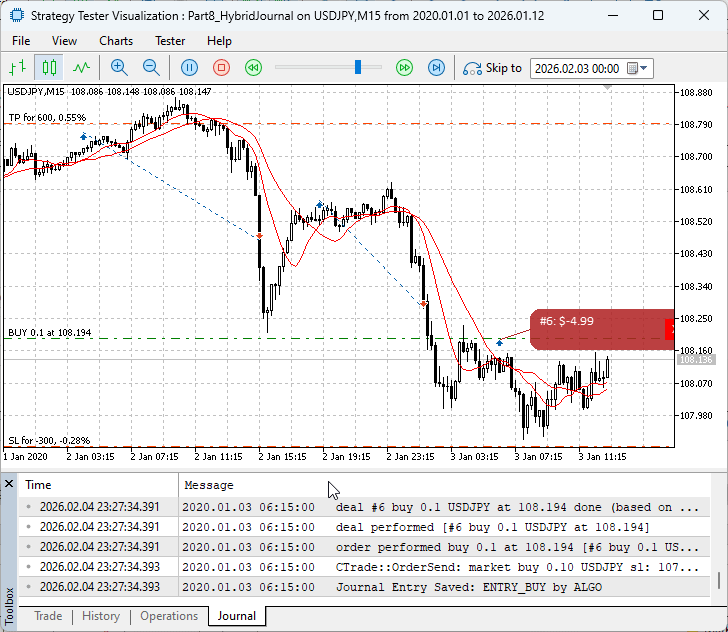Switch to the Operations tab

point(169,616)
